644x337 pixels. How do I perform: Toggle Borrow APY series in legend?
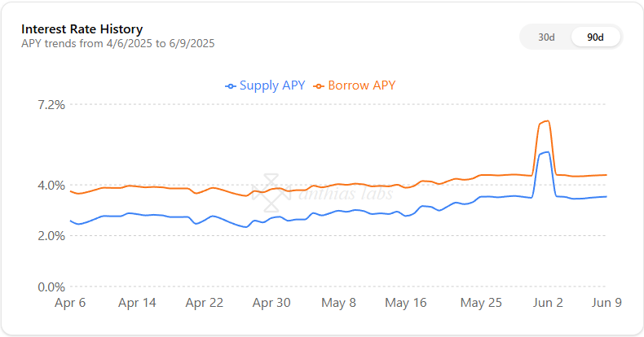coord(354,85)
